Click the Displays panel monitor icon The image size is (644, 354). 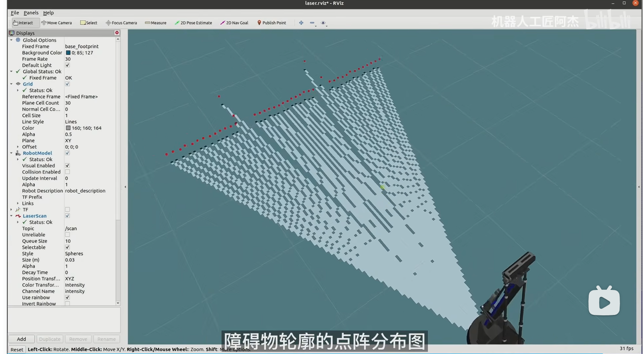pos(12,33)
